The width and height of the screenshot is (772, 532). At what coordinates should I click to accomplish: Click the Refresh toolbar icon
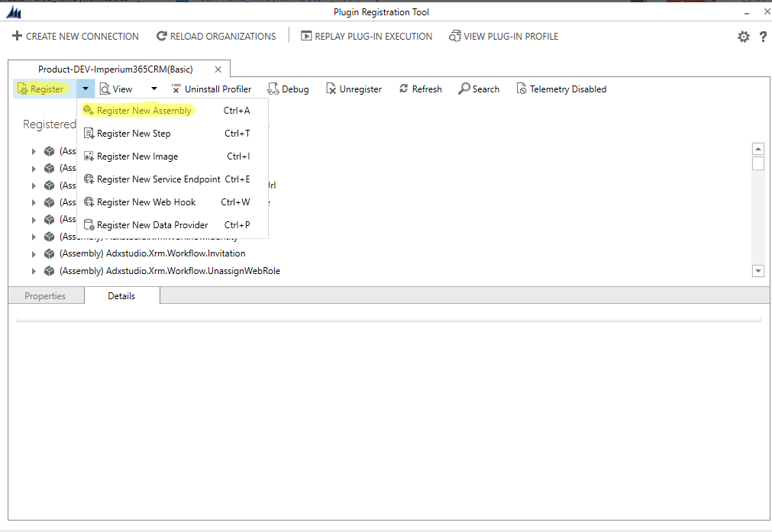coord(420,89)
